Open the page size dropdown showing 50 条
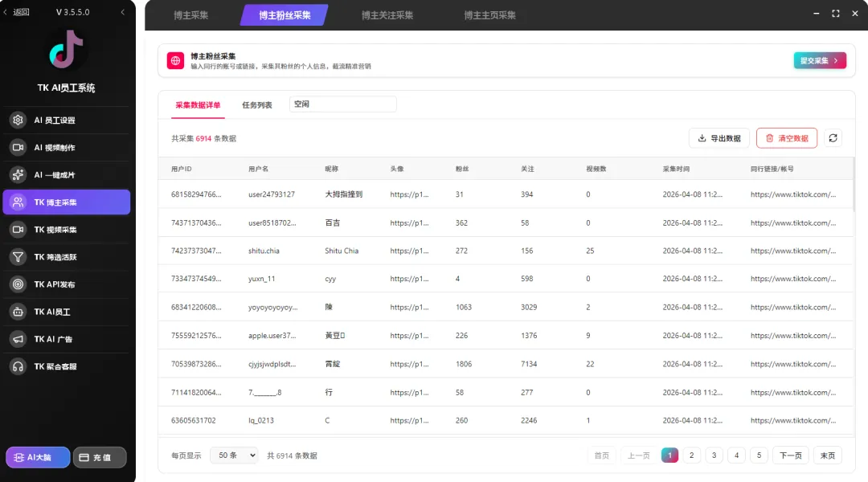868x482 pixels. pyautogui.click(x=233, y=455)
